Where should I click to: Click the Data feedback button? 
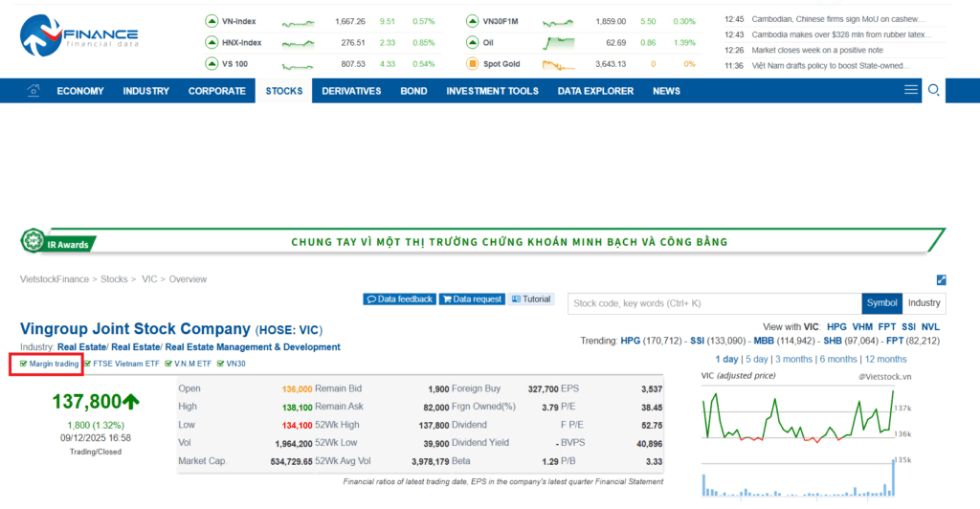[399, 299]
